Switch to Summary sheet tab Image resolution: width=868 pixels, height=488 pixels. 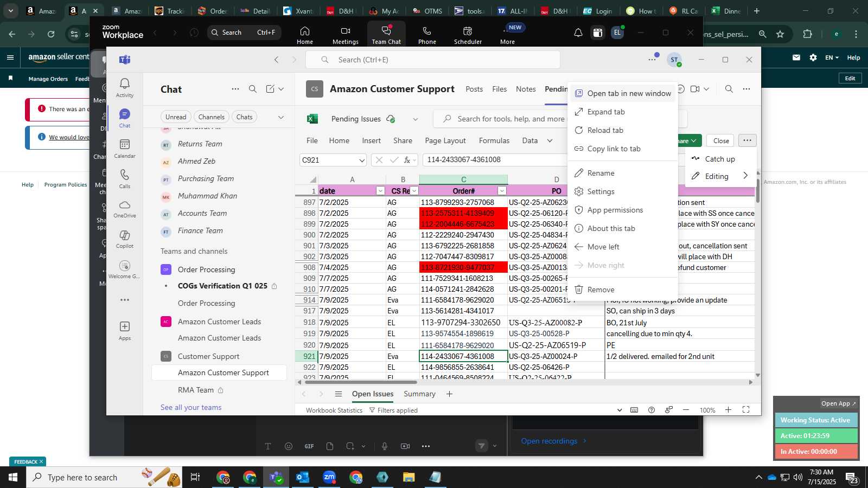tap(419, 394)
